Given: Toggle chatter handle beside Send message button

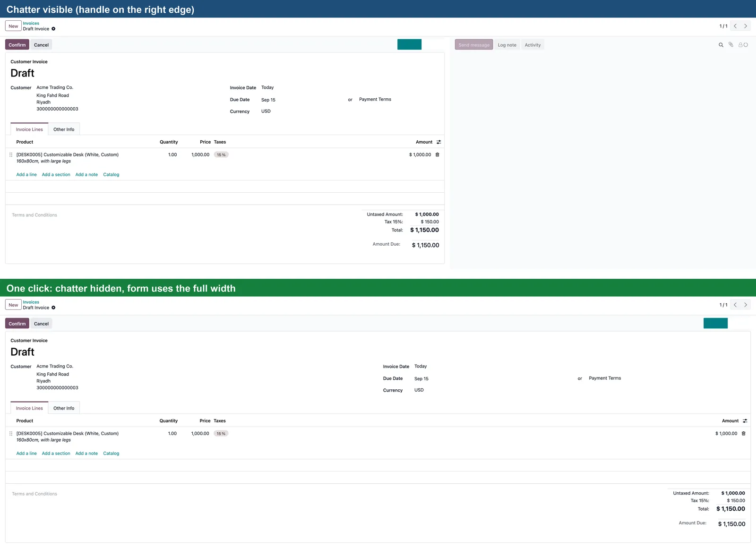Looking at the screenshot, I should coord(409,44).
